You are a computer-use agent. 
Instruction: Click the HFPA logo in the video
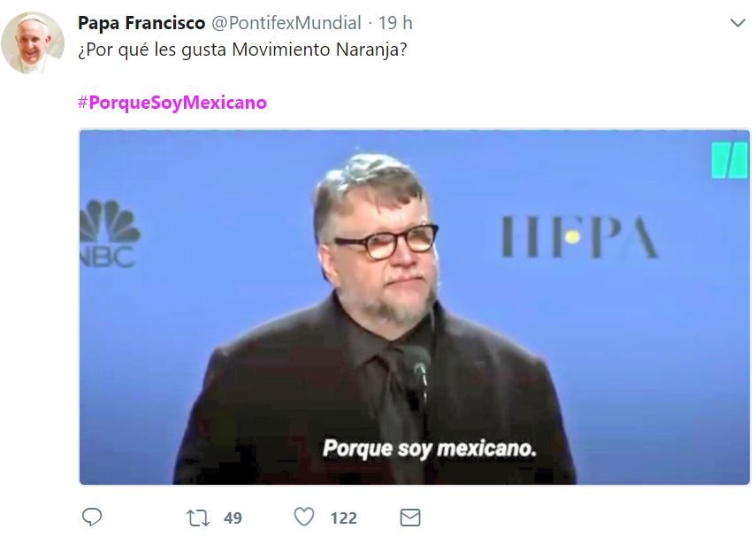point(579,237)
